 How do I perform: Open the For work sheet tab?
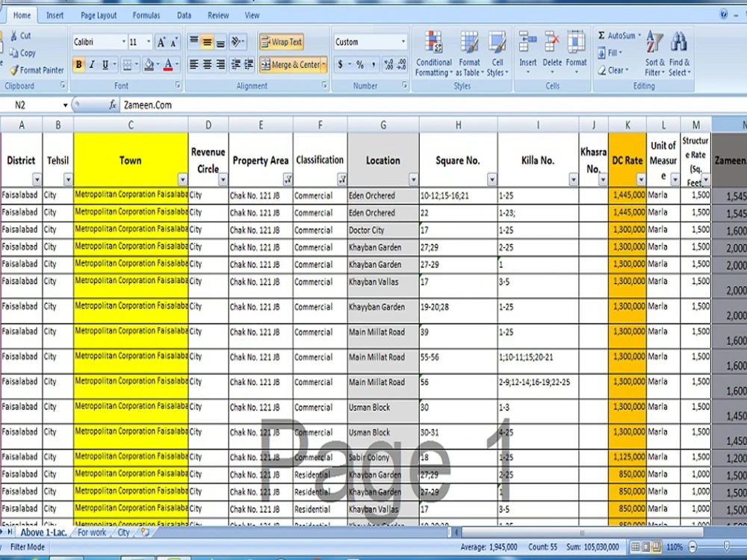92,532
